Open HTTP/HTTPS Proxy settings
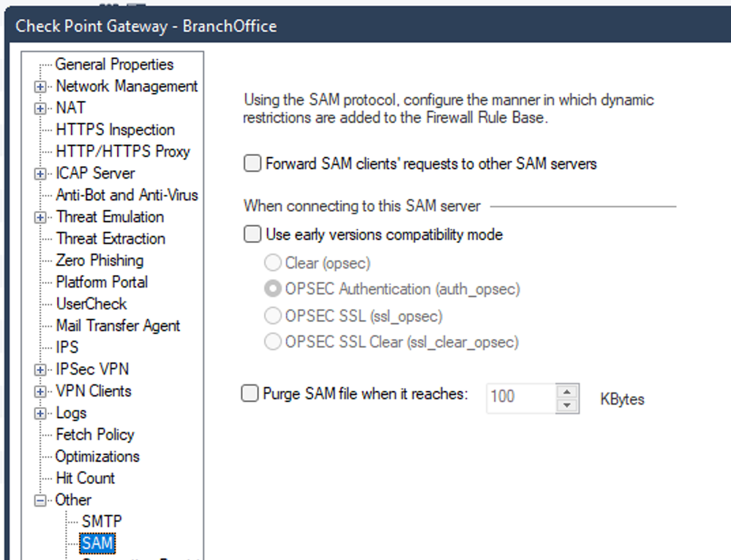731x560 pixels. [x=123, y=152]
